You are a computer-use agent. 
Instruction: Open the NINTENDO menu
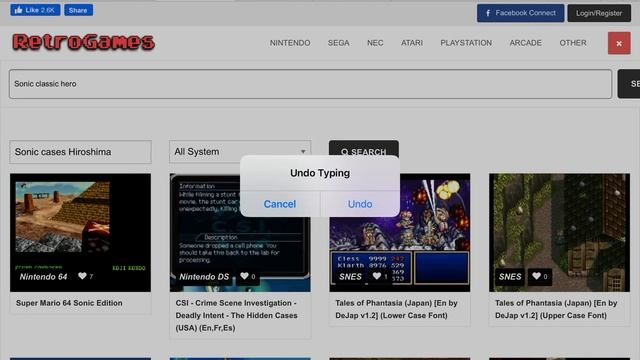(x=290, y=43)
